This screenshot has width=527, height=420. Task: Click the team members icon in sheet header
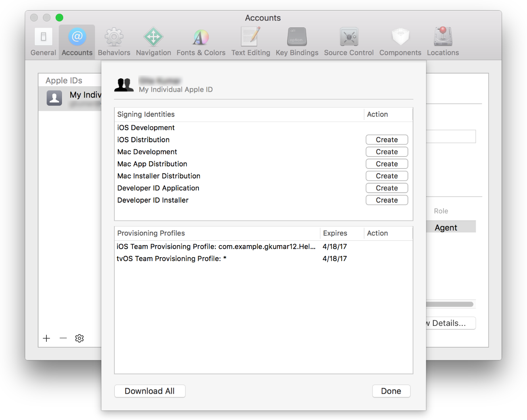pyautogui.click(x=124, y=85)
